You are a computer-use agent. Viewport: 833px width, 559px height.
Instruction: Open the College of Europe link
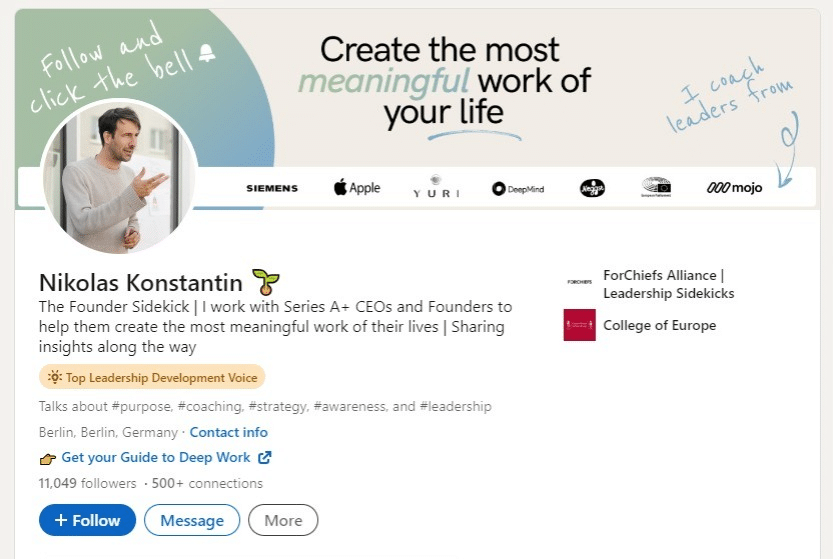coord(659,325)
